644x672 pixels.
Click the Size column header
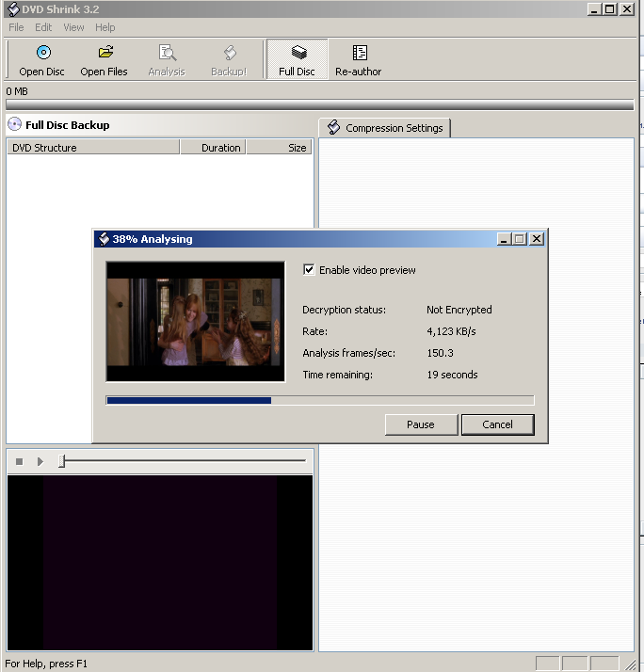coord(279,148)
